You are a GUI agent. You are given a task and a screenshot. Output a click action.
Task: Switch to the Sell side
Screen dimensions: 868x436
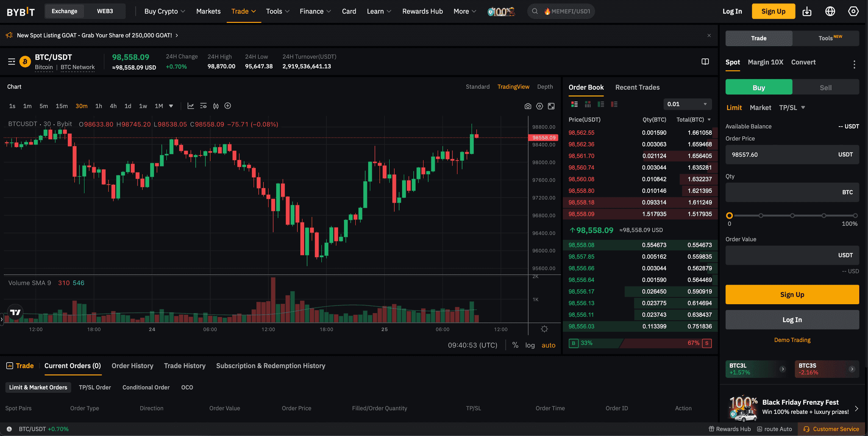(825, 87)
